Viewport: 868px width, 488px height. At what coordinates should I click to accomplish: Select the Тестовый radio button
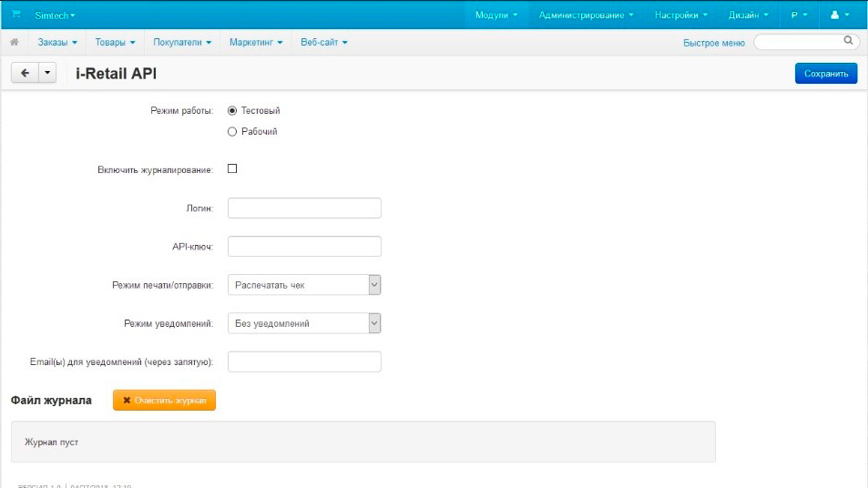pyautogui.click(x=232, y=111)
